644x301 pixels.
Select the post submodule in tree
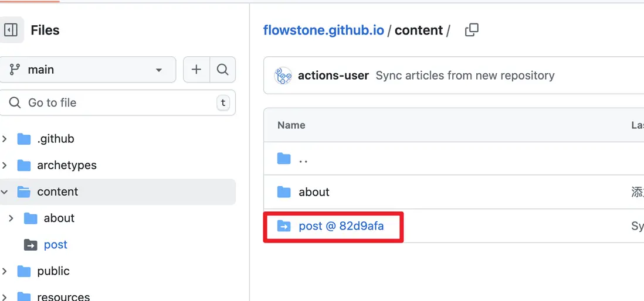[56, 245]
